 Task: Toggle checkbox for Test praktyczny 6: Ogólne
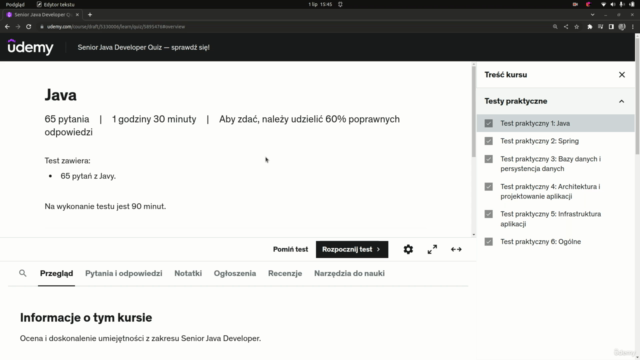click(x=489, y=242)
